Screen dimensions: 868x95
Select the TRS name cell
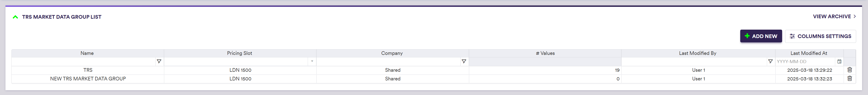pyautogui.click(x=88, y=70)
